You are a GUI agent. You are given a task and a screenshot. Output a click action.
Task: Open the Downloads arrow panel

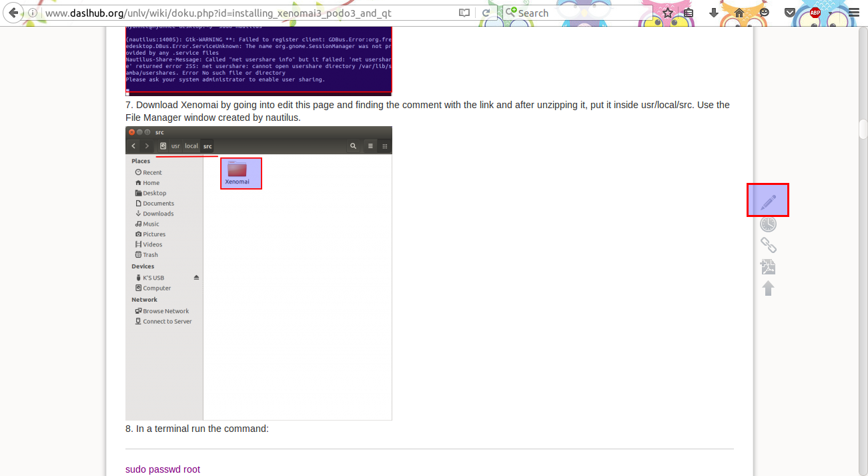(x=714, y=13)
